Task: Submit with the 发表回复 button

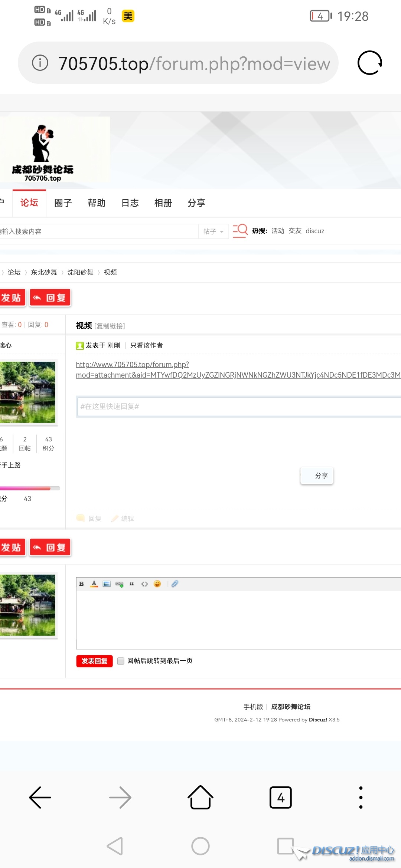Action: [94, 661]
